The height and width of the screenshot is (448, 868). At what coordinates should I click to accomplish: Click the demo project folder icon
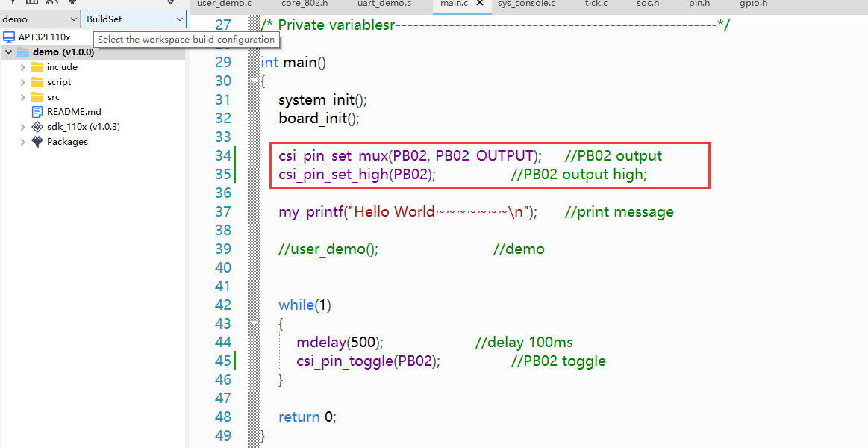(22, 52)
